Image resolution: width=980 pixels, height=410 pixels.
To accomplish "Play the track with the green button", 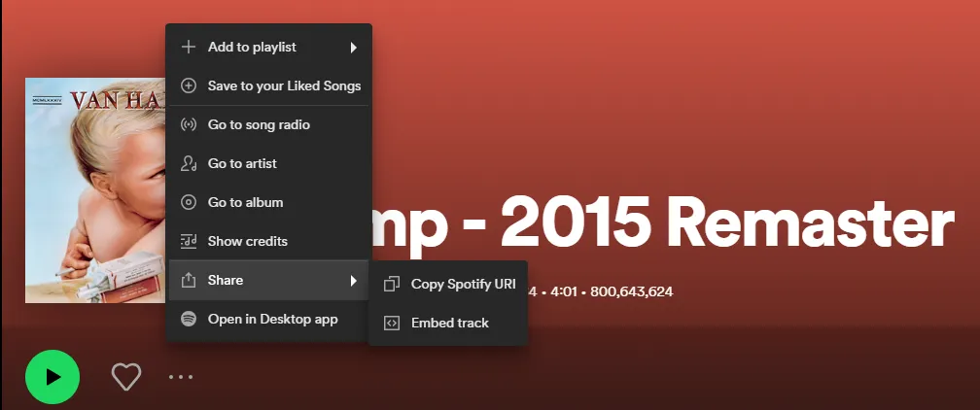I will pos(52,377).
